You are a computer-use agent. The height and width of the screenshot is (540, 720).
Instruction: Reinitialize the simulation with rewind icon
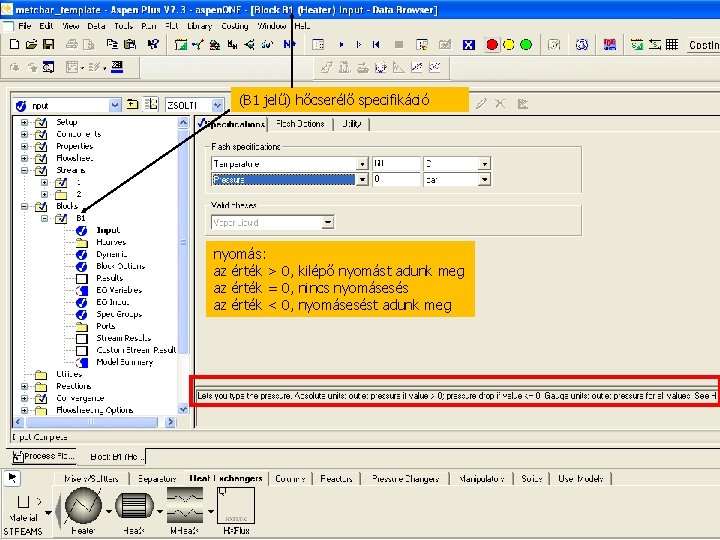[376, 45]
